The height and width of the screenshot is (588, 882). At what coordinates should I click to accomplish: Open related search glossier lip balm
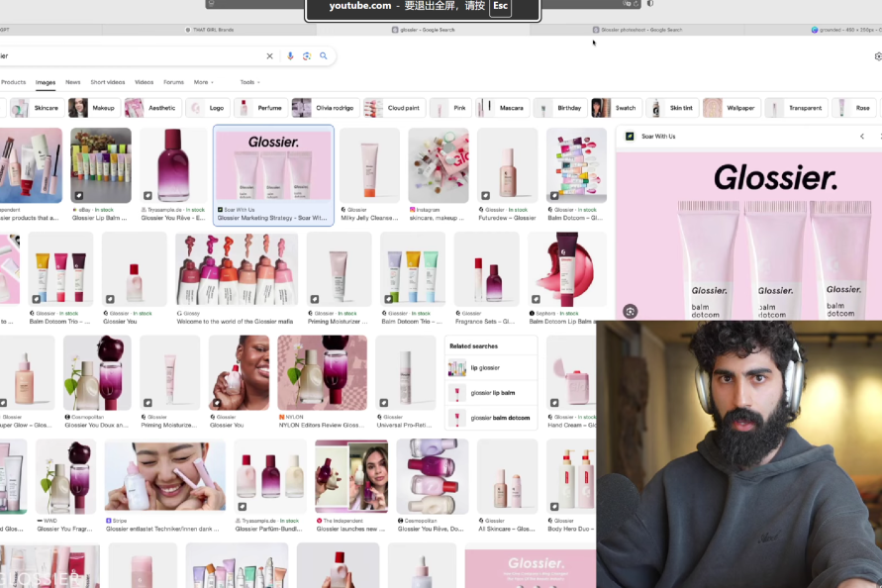(491, 393)
